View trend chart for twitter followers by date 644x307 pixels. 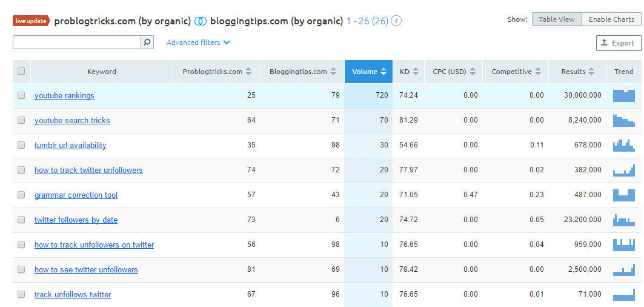point(624,220)
